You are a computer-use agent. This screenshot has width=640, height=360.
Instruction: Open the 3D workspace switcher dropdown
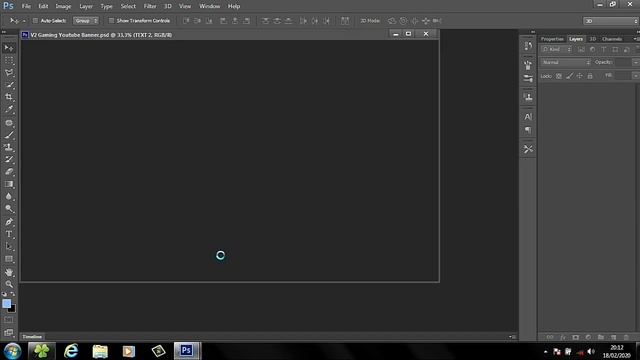click(611, 21)
